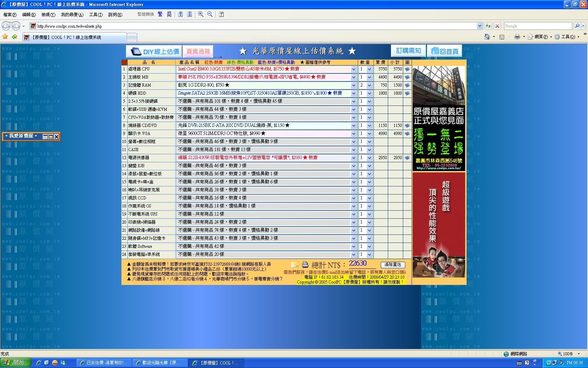Image resolution: width=588 pixels, height=368 pixels.
Task: Click the Refresh page icon
Action: pyautogui.click(x=488, y=26)
